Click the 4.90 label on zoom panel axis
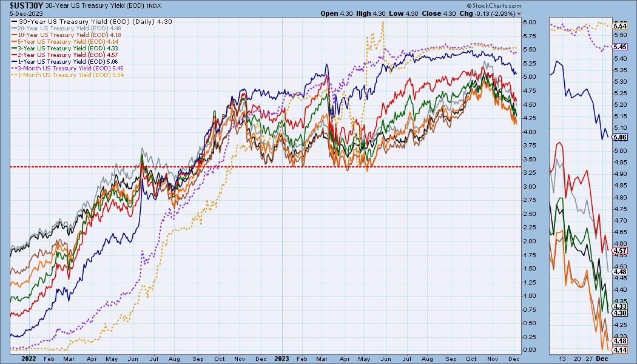Viewport: 637px width, 364px height. (x=621, y=174)
